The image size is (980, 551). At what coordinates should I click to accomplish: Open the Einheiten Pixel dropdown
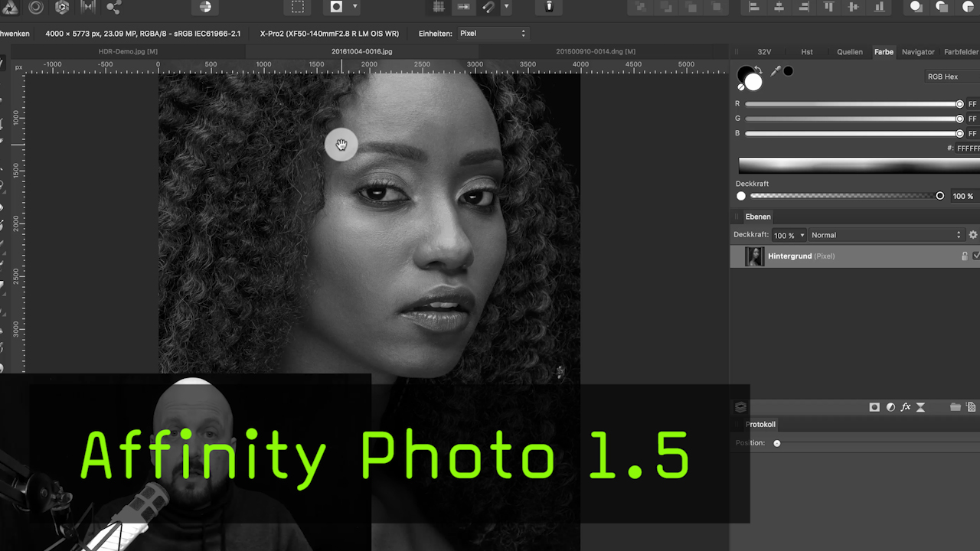tap(492, 33)
